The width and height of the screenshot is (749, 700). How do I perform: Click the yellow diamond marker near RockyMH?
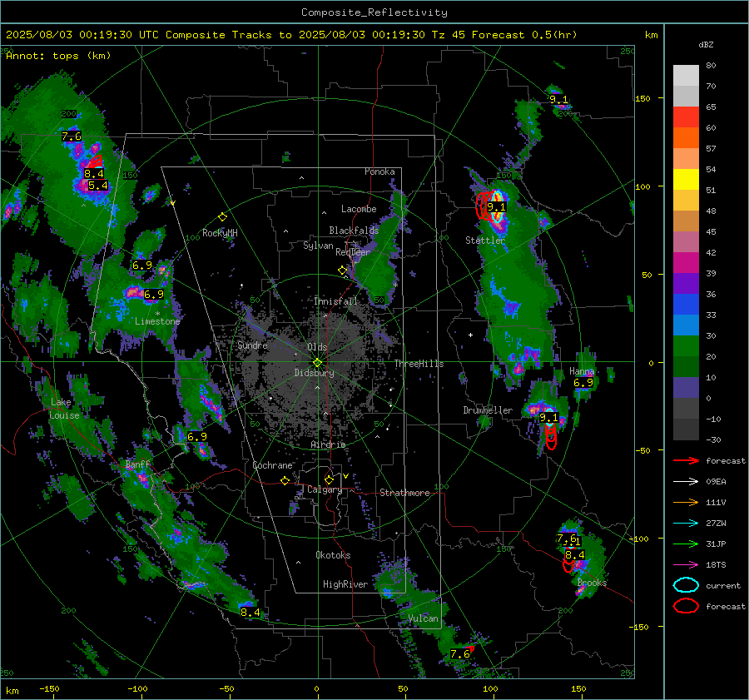coord(222,217)
